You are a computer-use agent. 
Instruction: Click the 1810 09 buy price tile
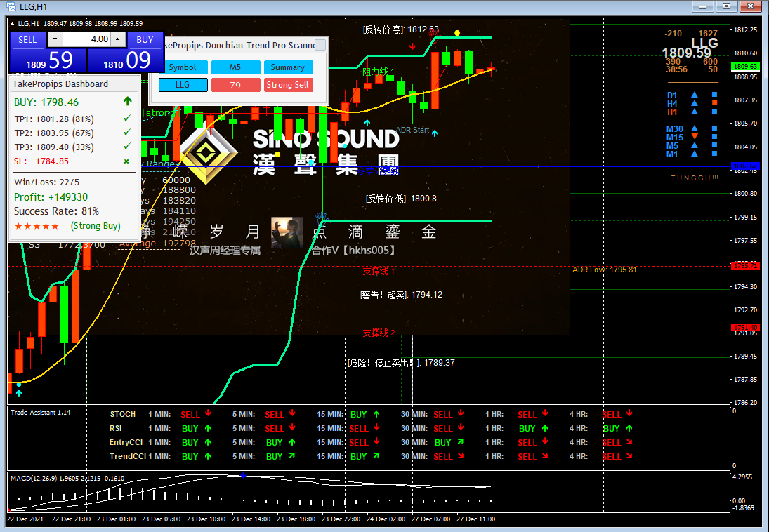coord(125,60)
